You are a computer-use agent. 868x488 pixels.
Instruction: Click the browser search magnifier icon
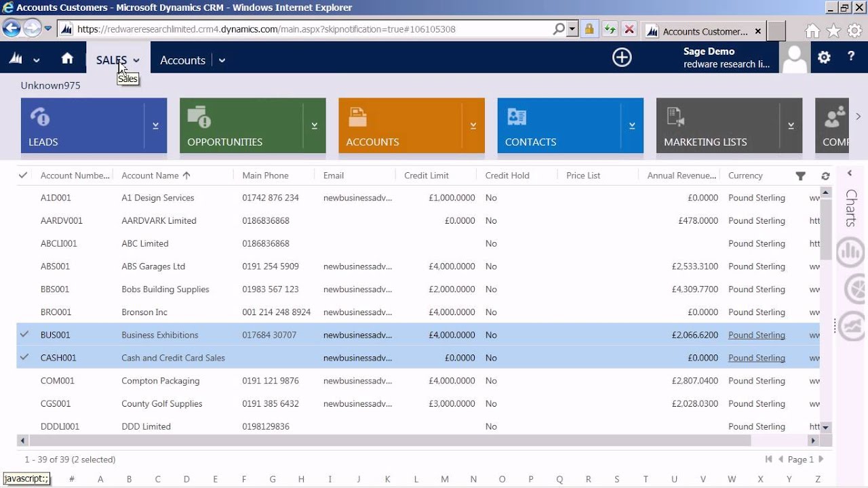tap(559, 29)
